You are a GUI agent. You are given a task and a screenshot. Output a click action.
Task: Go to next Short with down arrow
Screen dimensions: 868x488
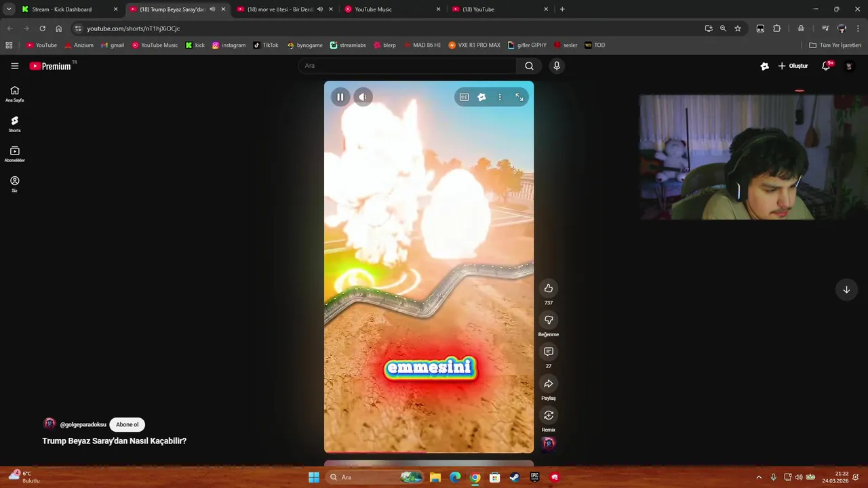(x=846, y=289)
